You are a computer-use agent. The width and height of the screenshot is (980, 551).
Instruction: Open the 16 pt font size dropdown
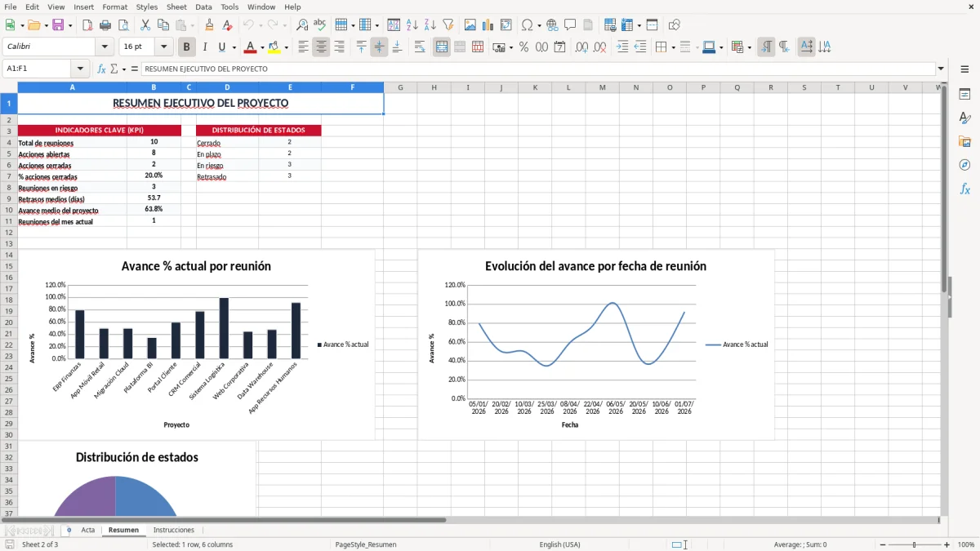click(x=163, y=47)
